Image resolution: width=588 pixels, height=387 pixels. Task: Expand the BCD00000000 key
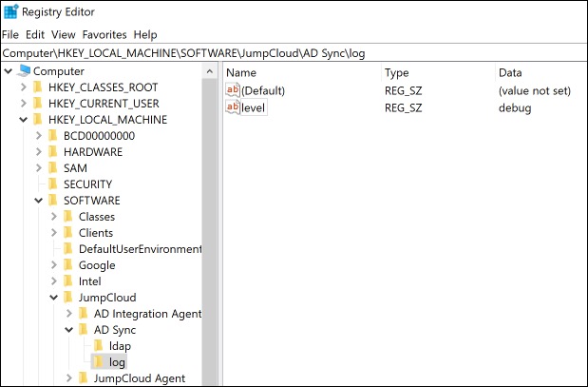coord(39,136)
